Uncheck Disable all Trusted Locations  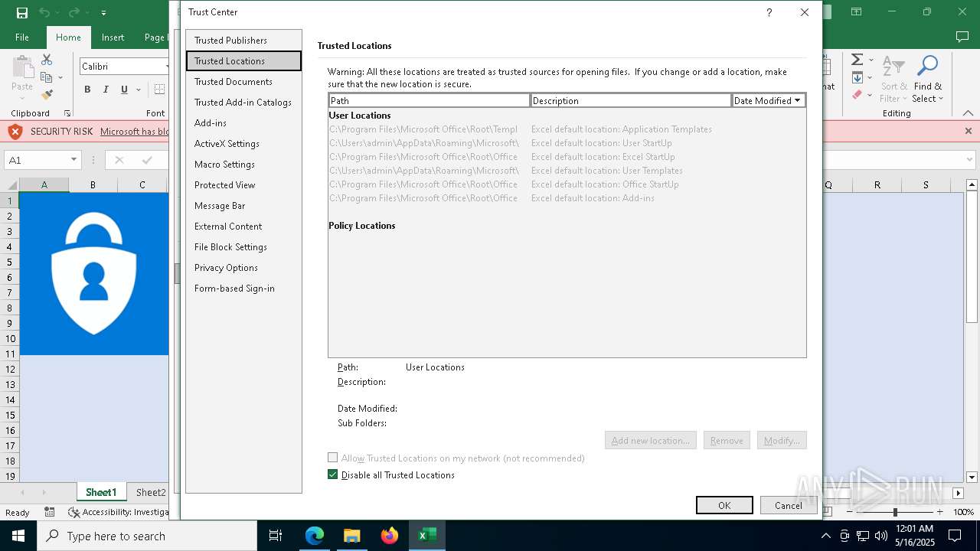click(333, 474)
